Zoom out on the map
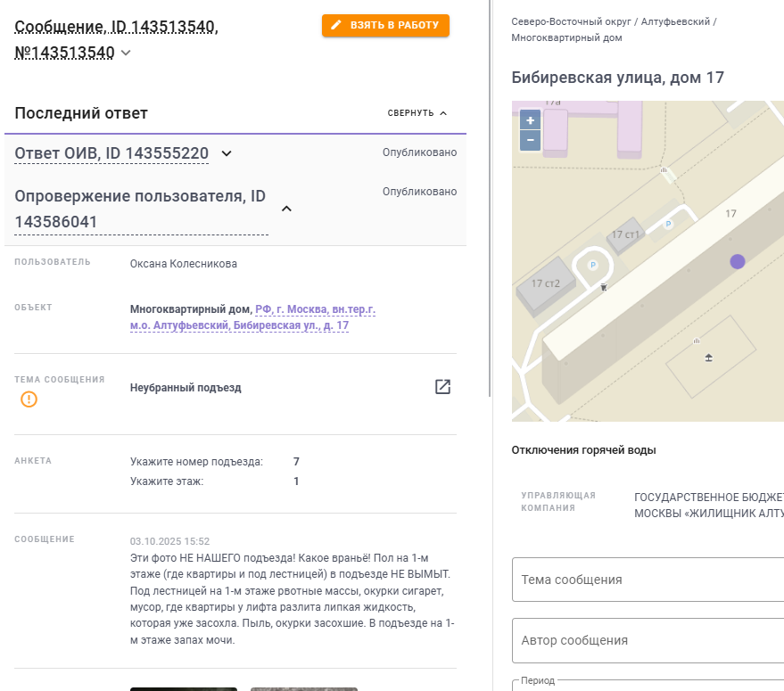Screen dimensions: 784x691 click(x=530, y=140)
